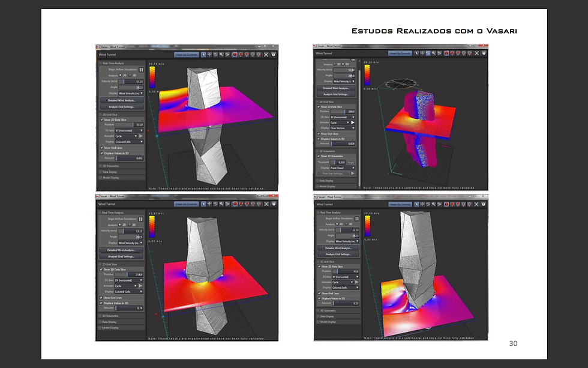Viewport: 588px width, 368px height.
Task: Open Analysis Grid Settings, 55,79 m/s window
Action: 121,106
